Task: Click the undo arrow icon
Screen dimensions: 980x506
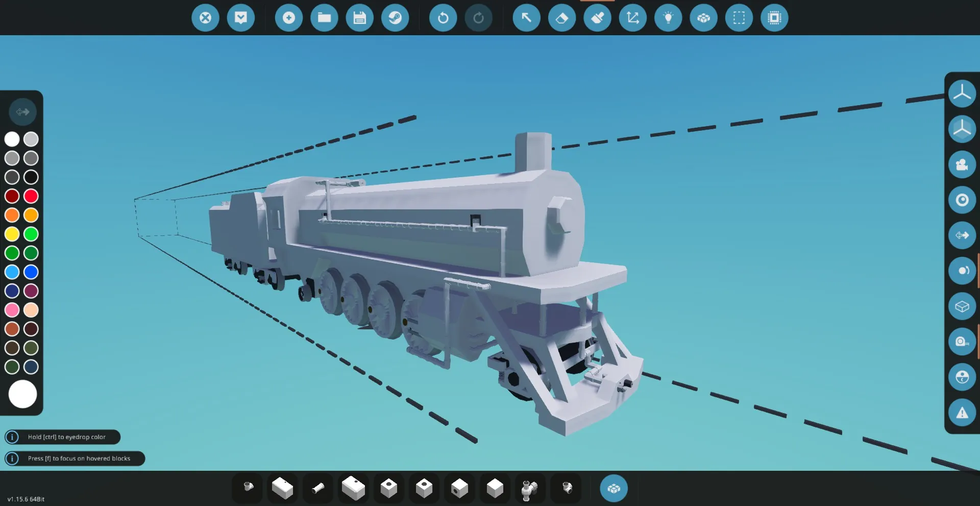Action: (443, 18)
